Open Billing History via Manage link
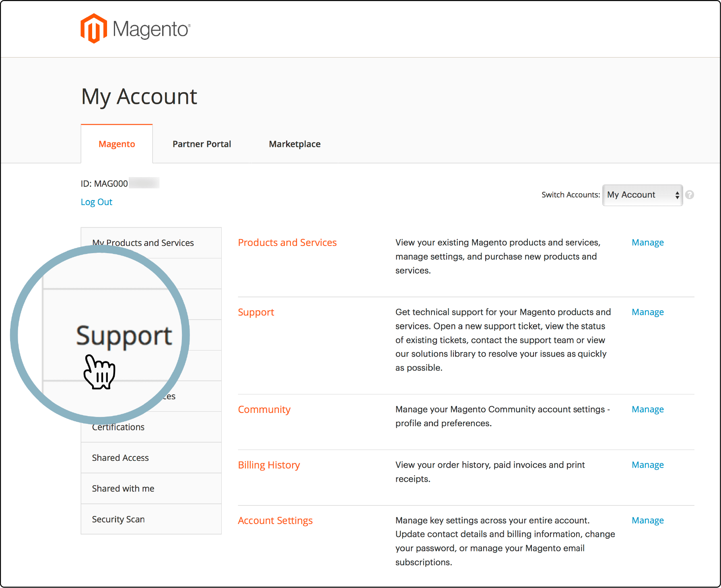The image size is (721, 588). coord(647,464)
